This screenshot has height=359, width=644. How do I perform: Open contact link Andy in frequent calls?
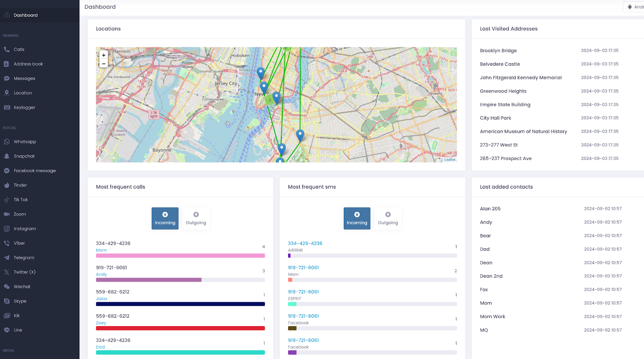coord(101,274)
